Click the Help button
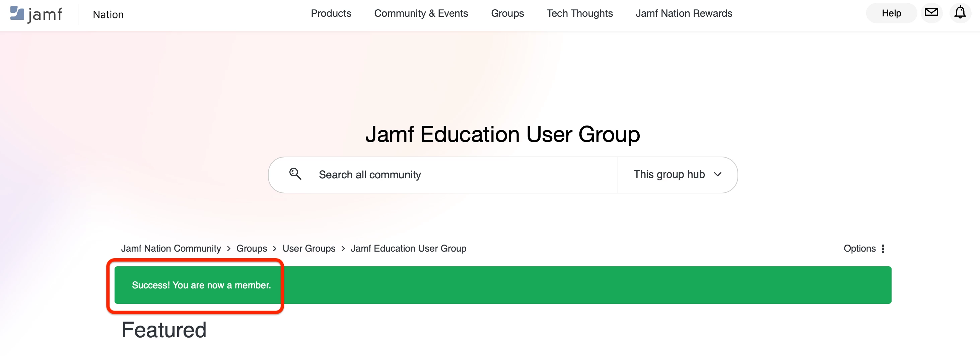Image resolution: width=980 pixels, height=356 pixels. pos(891,13)
